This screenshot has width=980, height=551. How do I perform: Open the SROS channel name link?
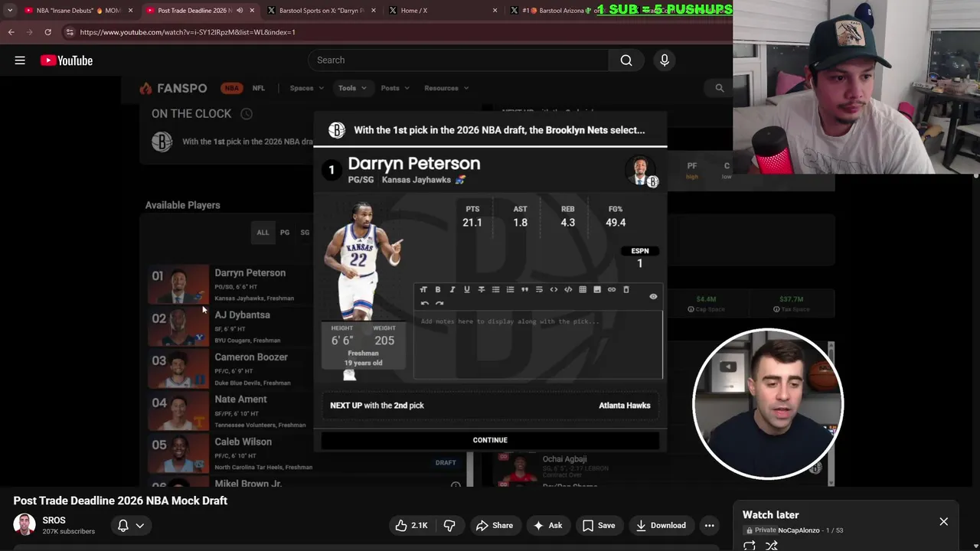54,520
